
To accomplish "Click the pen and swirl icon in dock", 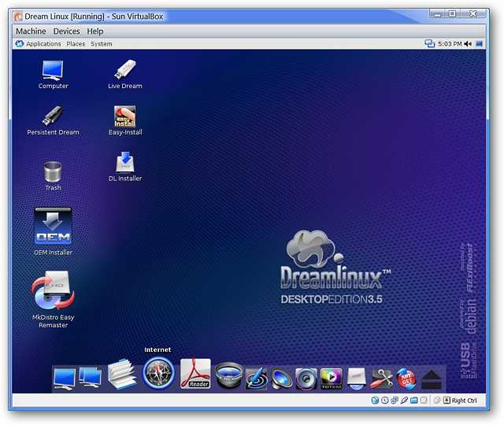I will click(256, 379).
